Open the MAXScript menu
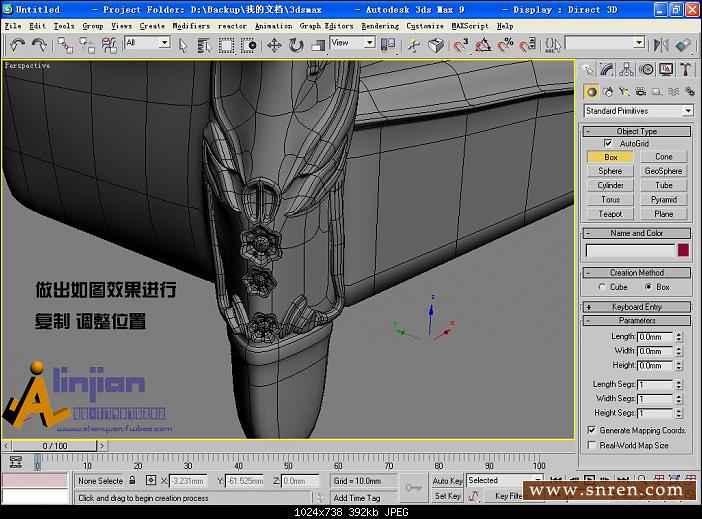 [x=470, y=26]
